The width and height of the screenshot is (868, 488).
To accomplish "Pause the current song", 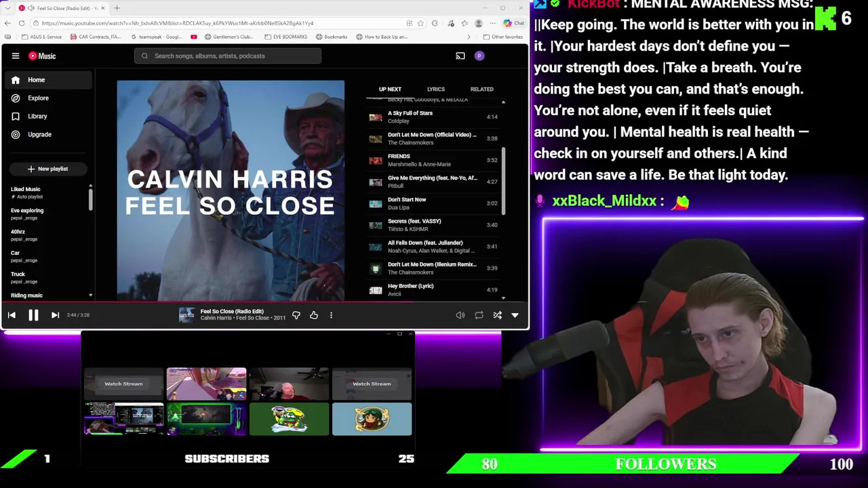I will pyautogui.click(x=33, y=315).
